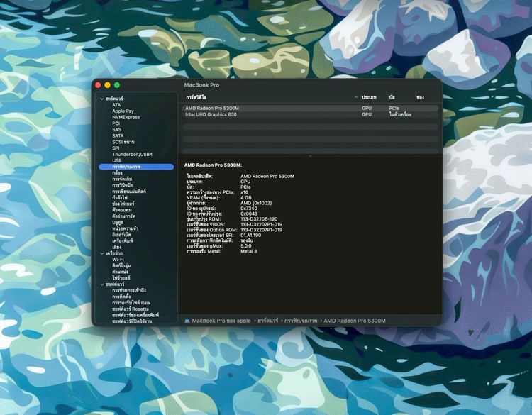
Task: Click กราฟิก/จอภาพ segment in the path bar
Action: tap(301, 321)
